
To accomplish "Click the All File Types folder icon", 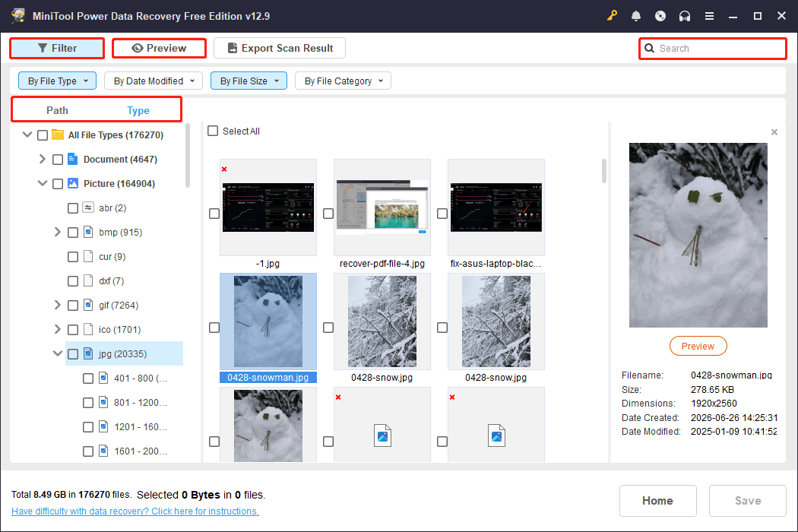I will (58, 135).
